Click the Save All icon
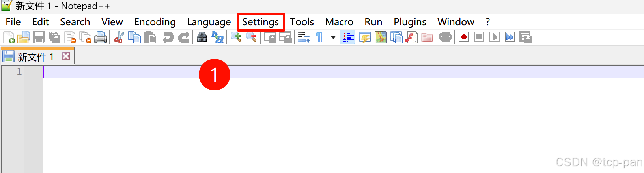Screen dimensions: 644x173 pyautogui.click(x=54, y=38)
